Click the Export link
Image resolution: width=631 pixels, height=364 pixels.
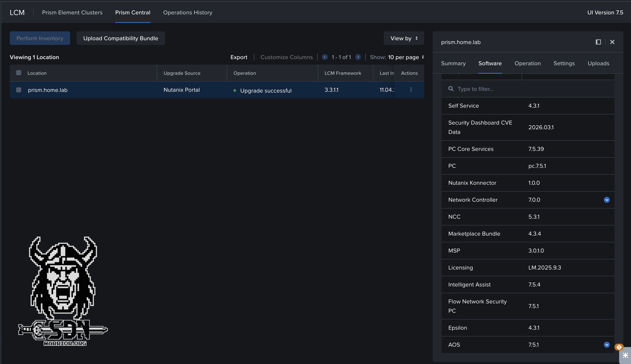click(x=239, y=57)
